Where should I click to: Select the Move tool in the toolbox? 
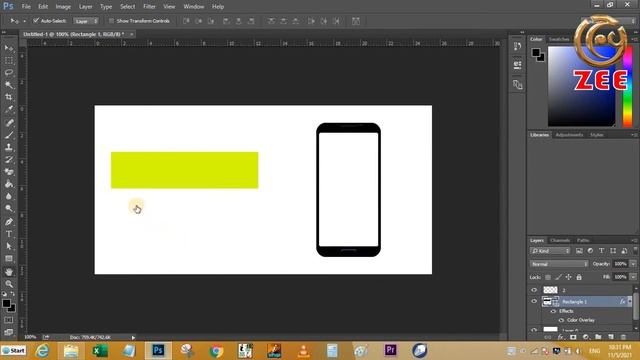(9, 48)
